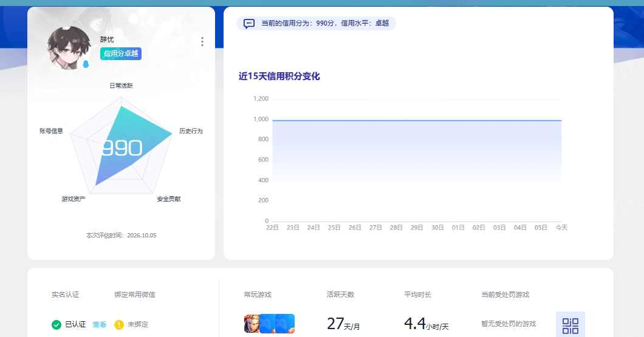Click the 活跃天数 heading

click(x=340, y=294)
